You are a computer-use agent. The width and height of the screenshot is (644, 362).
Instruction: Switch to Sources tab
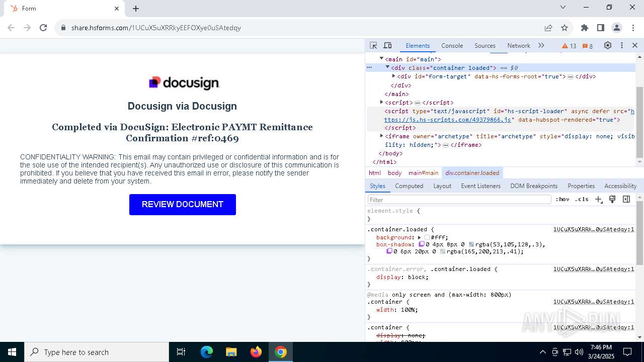(x=485, y=45)
